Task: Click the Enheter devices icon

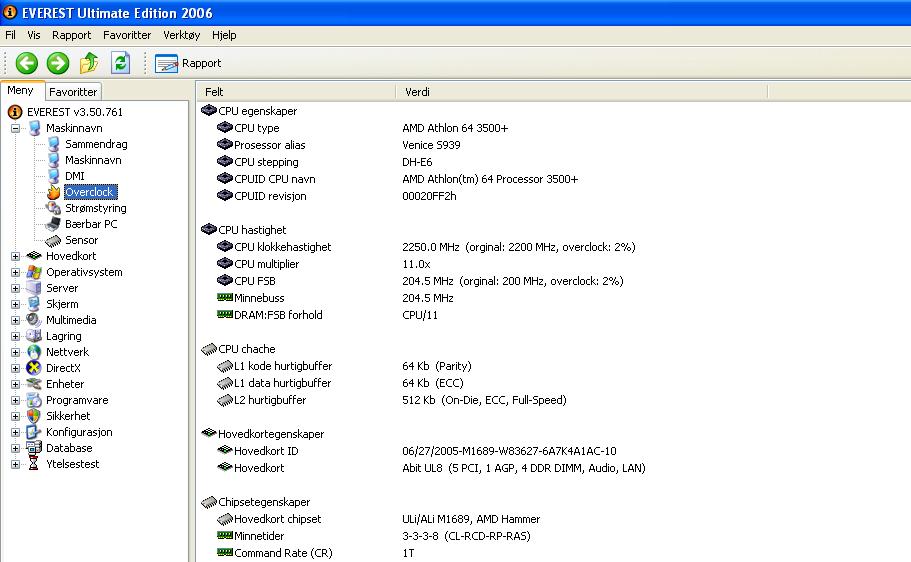Action: (34, 384)
